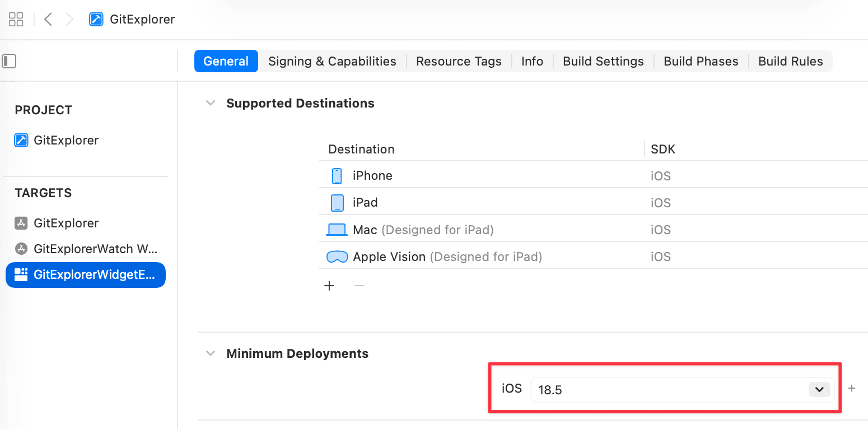This screenshot has height=429, width=868.
Task: Switch to the General tab
Action: (x=226, y=61)
